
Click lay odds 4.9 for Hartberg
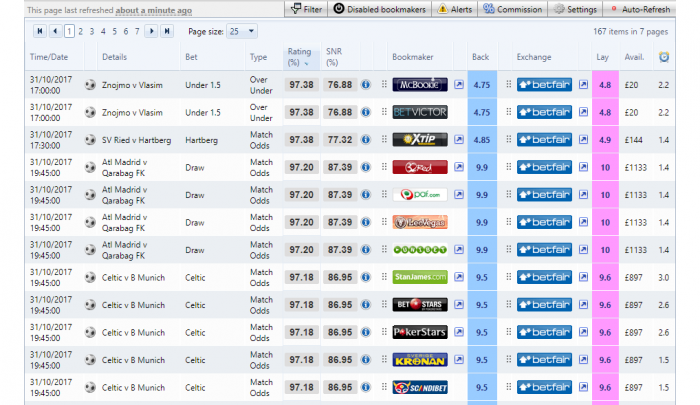tap(605, 140)
